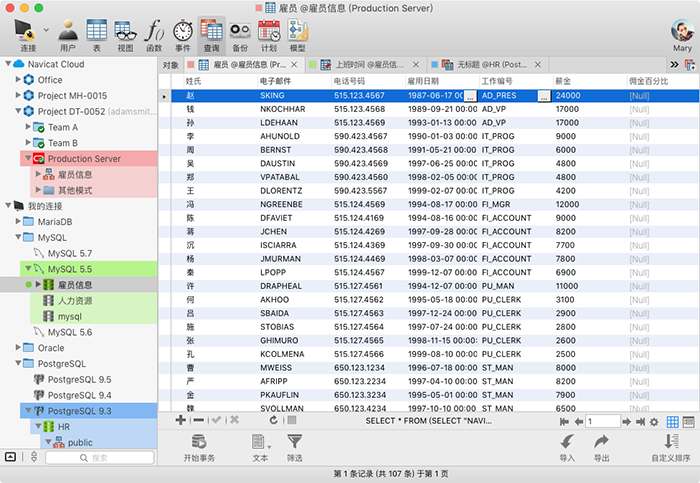Expand the Oracle folder

click(x=18, y=347)
